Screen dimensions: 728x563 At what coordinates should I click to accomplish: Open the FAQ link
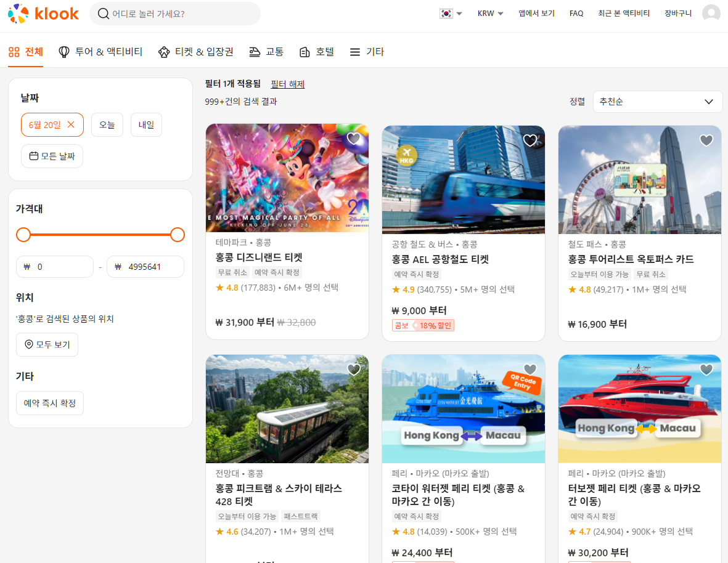(x=576, y=14)
